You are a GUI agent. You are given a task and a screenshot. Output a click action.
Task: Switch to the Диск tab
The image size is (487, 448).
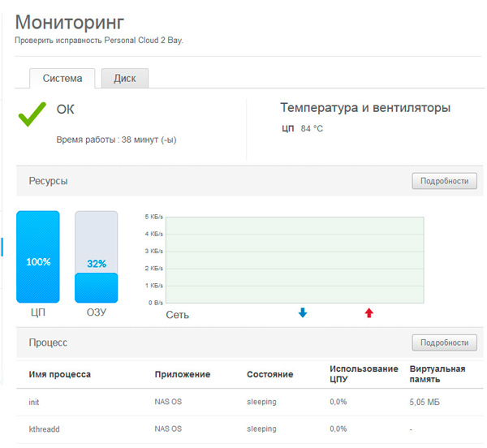124,79
